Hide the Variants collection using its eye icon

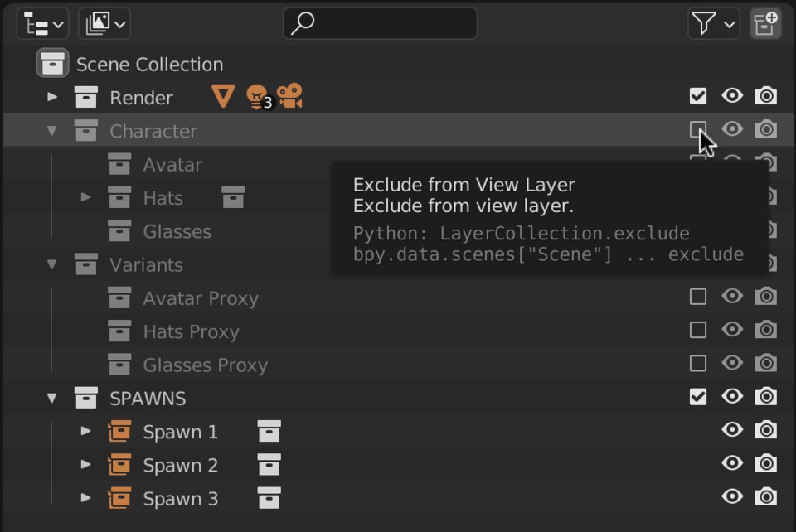point(732,264)
